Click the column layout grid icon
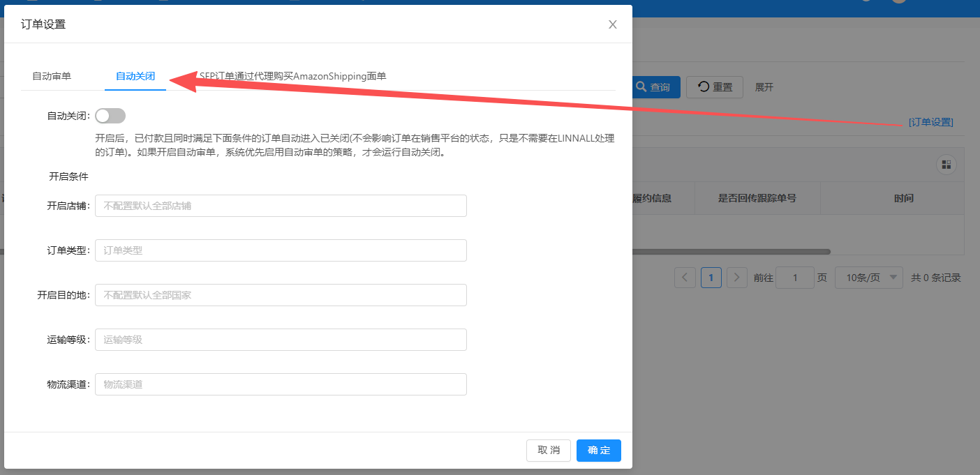This screenshot has height=475, width=980. [946, 165]
